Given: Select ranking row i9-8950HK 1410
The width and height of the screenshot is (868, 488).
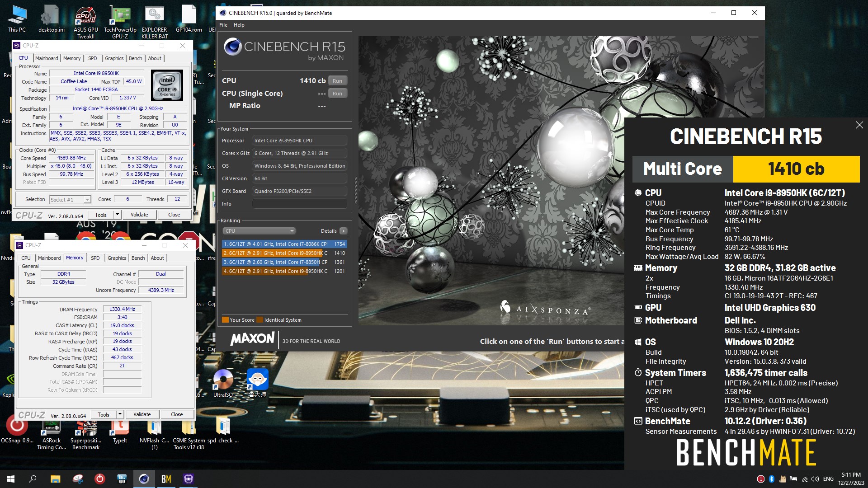Looking at the screenshot, I should 284,253.
